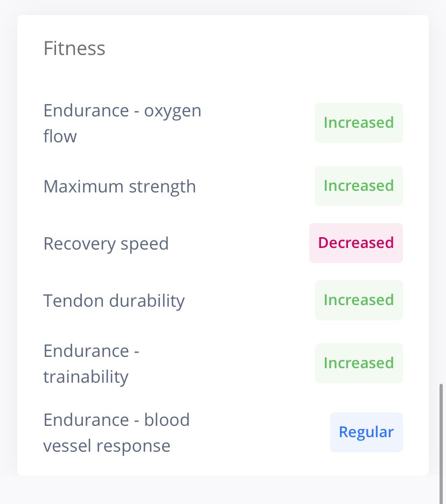Image resolution: width=446 pixels, height=504 pixels.
Task: Click the blue Regular badge
Action: pyautogui.click(x=366, y=432)
